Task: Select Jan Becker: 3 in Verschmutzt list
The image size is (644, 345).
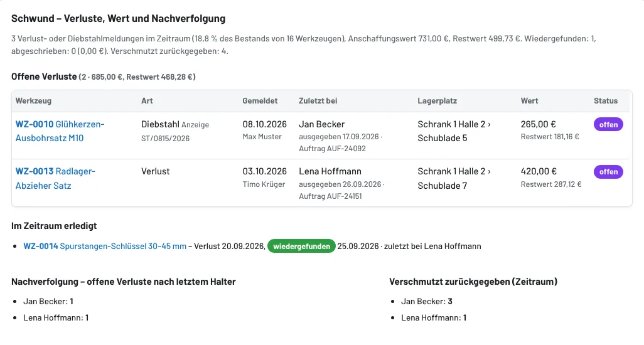Action: click(x=427, y=301)
